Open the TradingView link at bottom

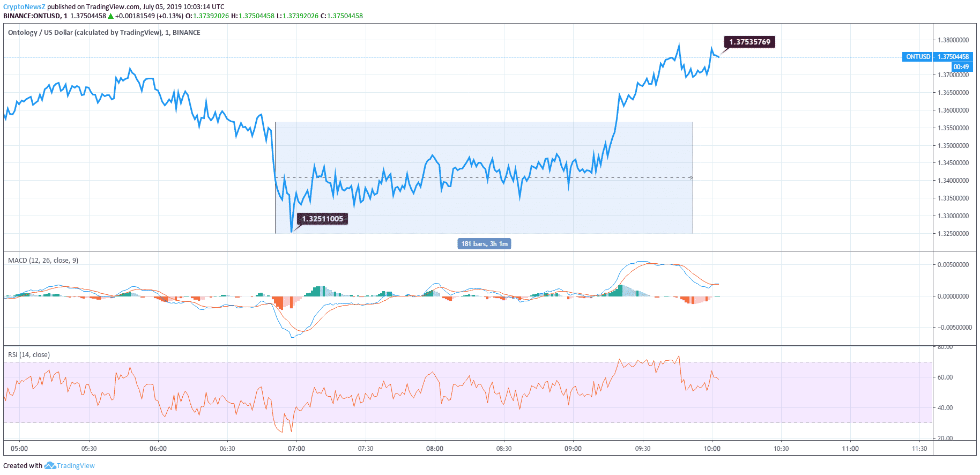[76, 465]
